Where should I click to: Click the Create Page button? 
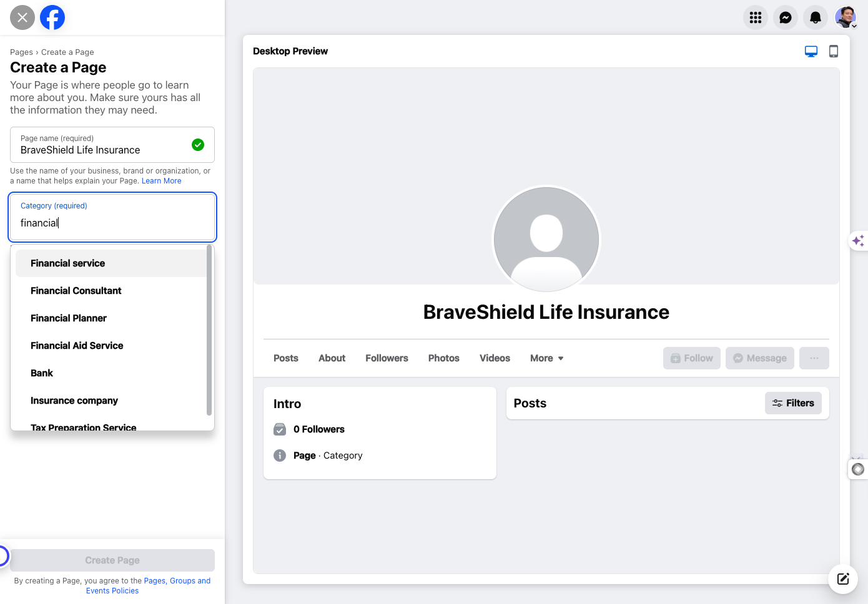(x=112, y=560)
